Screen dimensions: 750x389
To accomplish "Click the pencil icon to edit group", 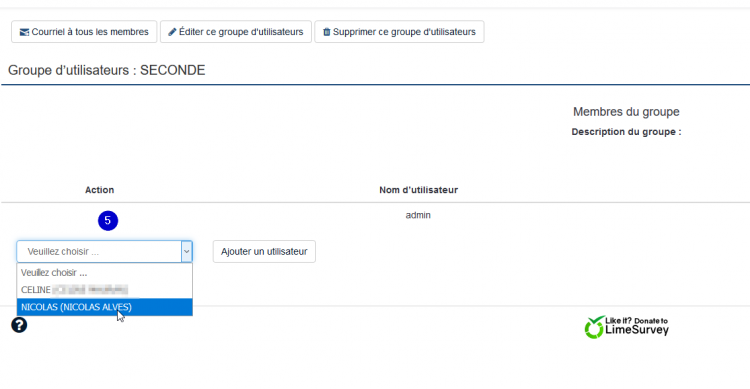I will (x=172, y=32).
